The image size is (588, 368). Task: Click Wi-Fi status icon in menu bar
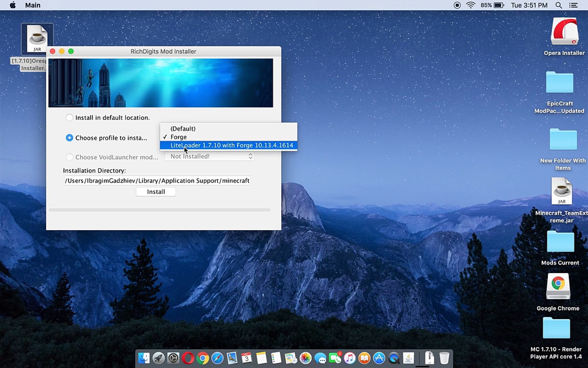tap(471, 5)
